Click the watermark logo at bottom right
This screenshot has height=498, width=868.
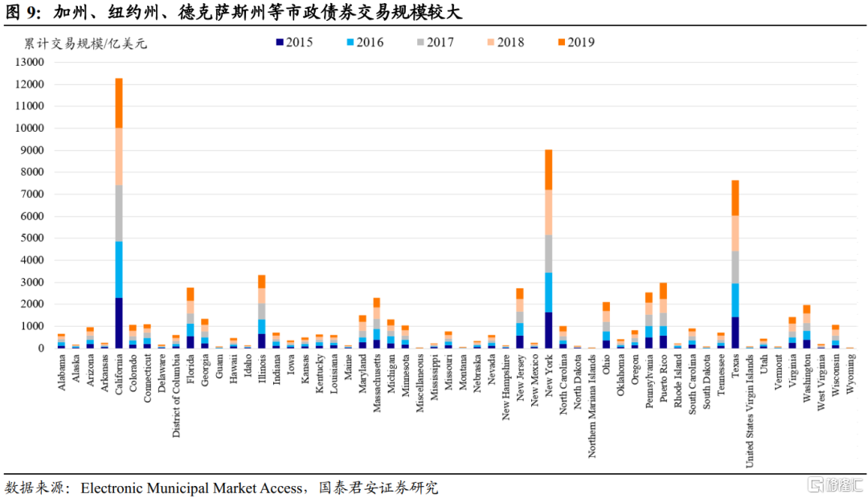coord(835,484)
